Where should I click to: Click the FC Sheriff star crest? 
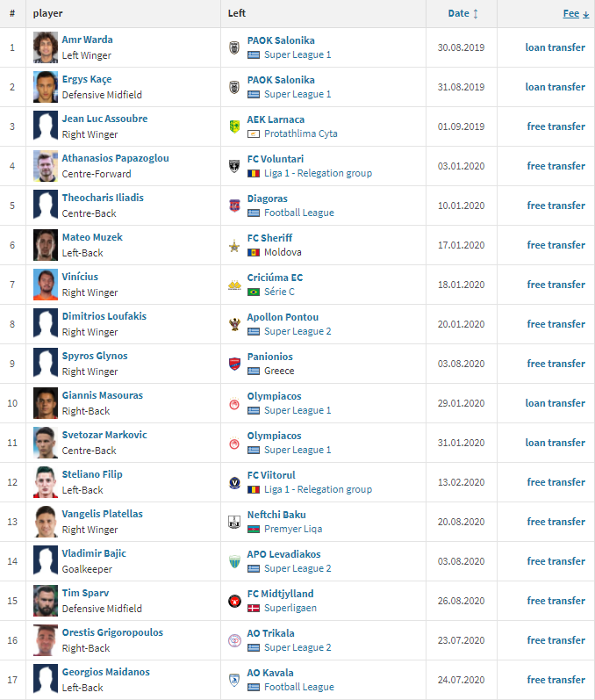tap(234, 246)
